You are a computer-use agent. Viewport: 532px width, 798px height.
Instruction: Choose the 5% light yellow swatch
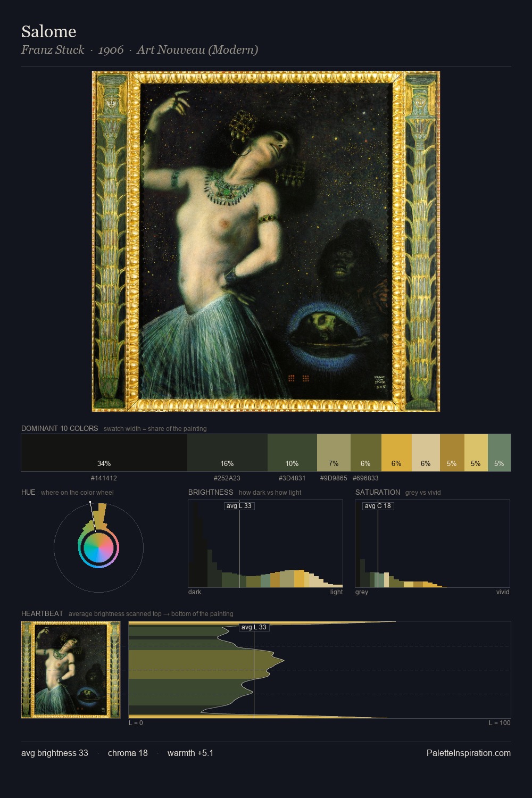[476, 453]
